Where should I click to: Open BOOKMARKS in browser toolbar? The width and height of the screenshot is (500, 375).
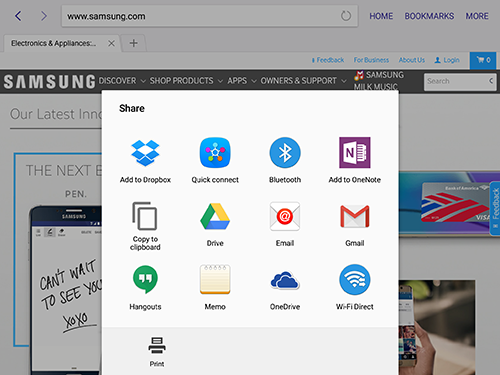coord(429,16)
